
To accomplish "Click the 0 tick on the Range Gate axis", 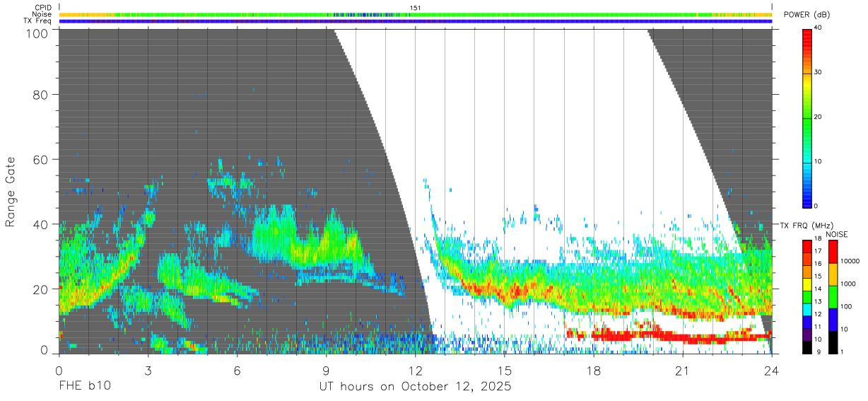I will point(44,349).
